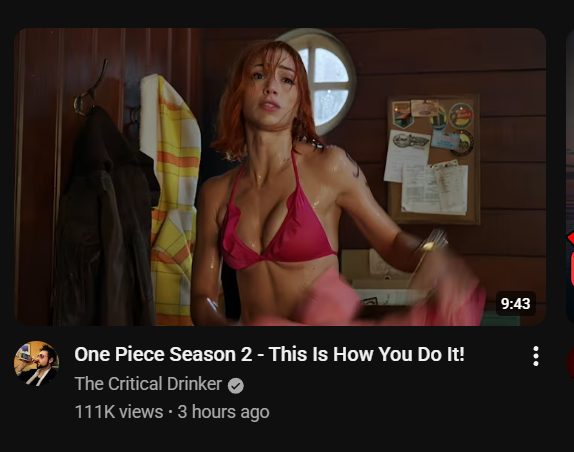Click the 3 hours ago timestamp

pyautogui.click(x=223, y=412)
